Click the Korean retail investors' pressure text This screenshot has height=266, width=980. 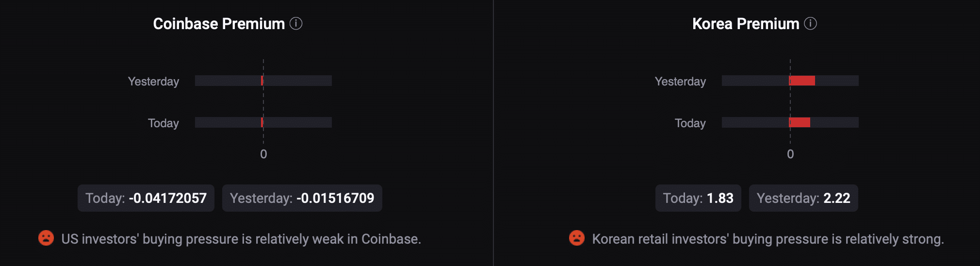(768, 239)
